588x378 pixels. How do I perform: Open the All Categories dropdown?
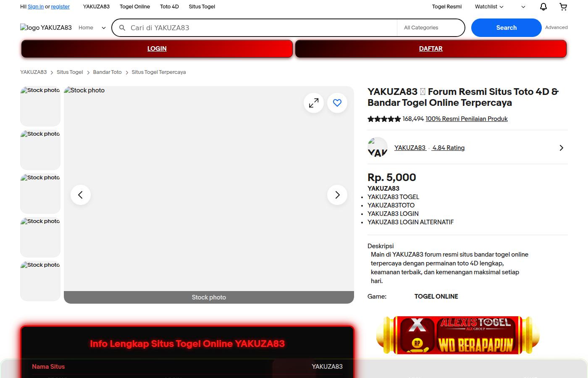tap(430, 28)
